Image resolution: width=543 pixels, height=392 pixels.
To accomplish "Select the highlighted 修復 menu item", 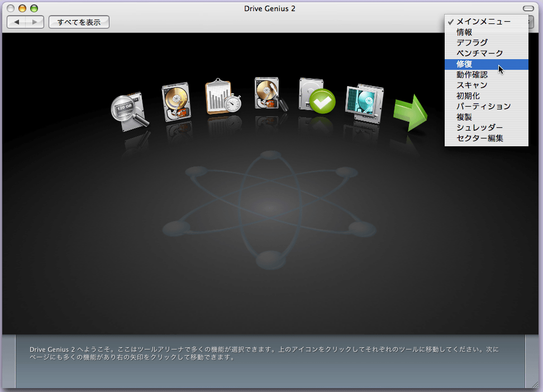I will coord(487,64).
